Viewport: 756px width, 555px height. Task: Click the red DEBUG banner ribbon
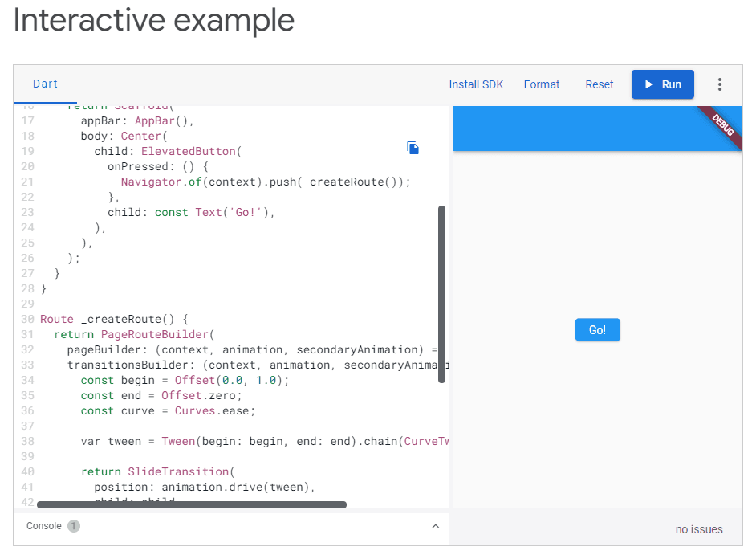(721, 123)
